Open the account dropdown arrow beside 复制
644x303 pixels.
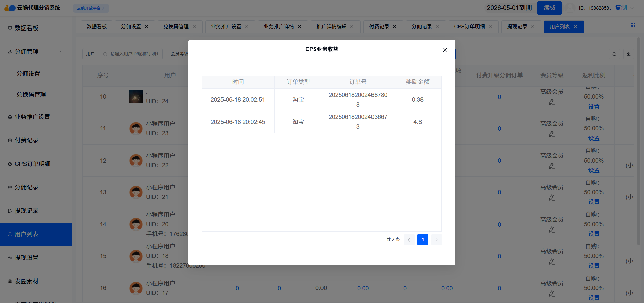click(632, 8)
